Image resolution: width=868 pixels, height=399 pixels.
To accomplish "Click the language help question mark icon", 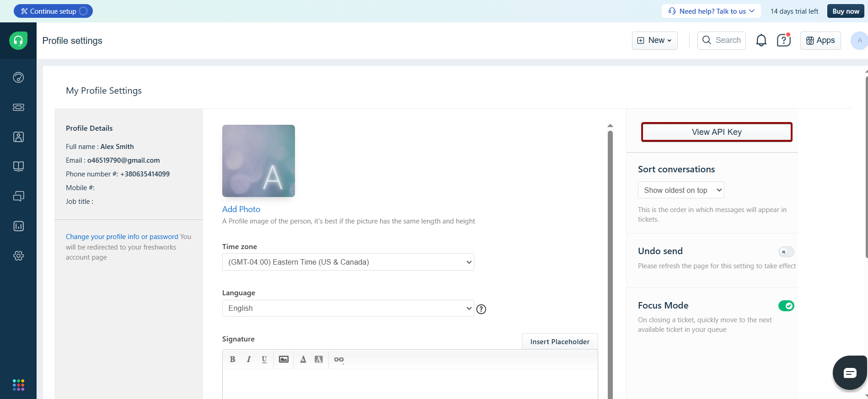I will tap(481, 309).
